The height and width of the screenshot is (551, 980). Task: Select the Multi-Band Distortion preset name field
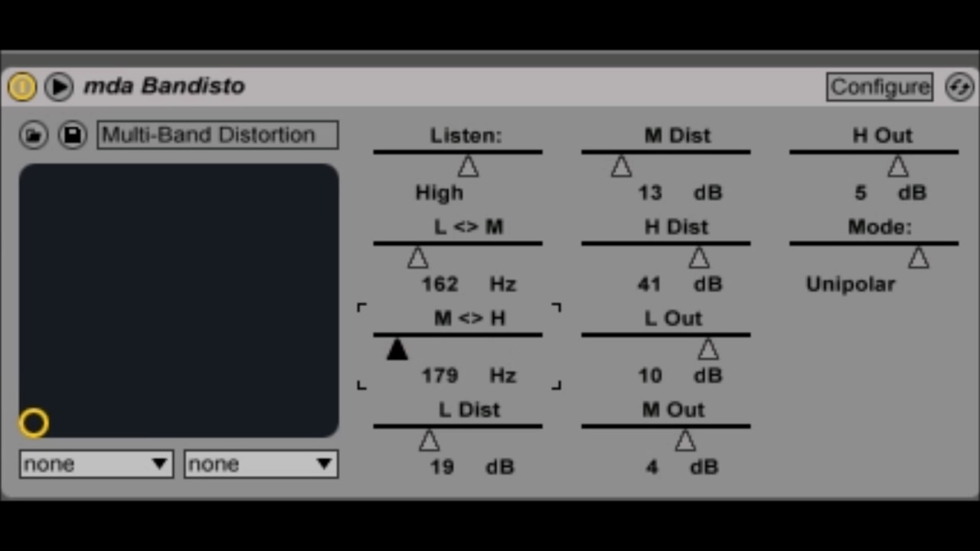tap(217, 135)
